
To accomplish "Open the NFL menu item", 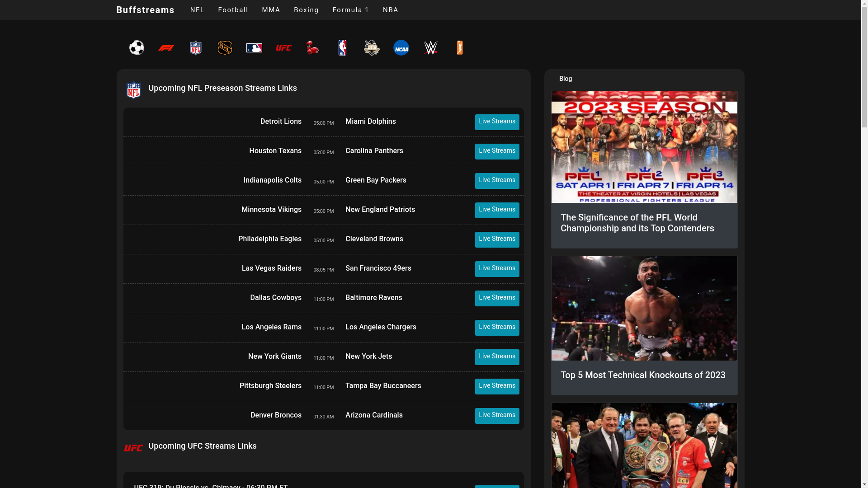I will 197,10.
